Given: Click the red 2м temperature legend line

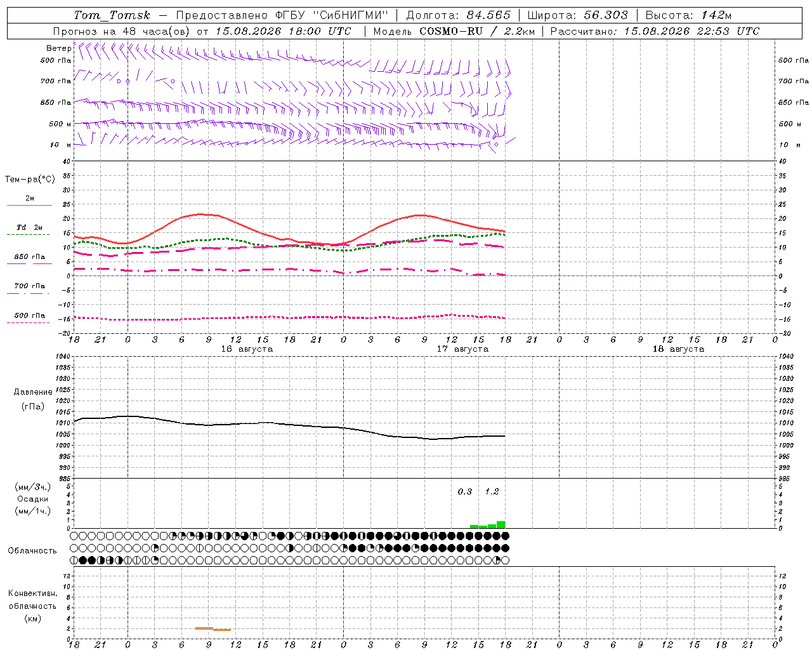Looking at the screenshot, I should [x=29, y=205].
